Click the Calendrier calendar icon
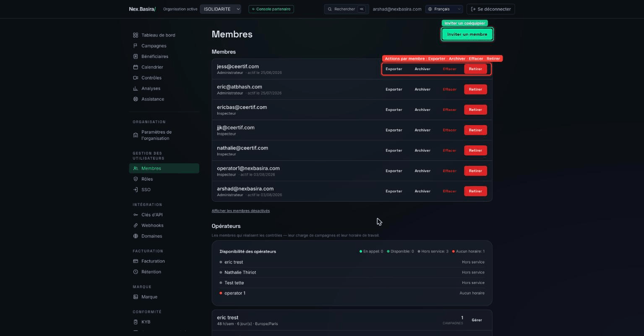The height and width of the screenshot is (336, 644). coord(136,67)
